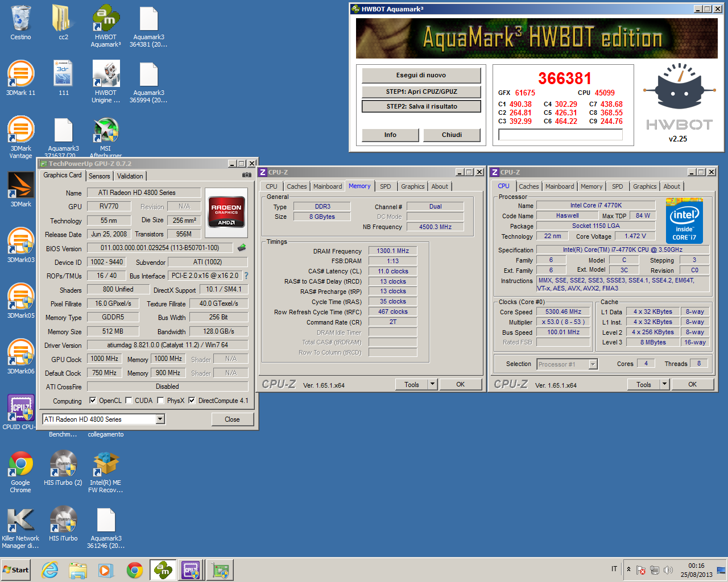Select the Aquamark3 364381 file on the desktop
This screenshot has width=728, height=582.
click(148, 26)
